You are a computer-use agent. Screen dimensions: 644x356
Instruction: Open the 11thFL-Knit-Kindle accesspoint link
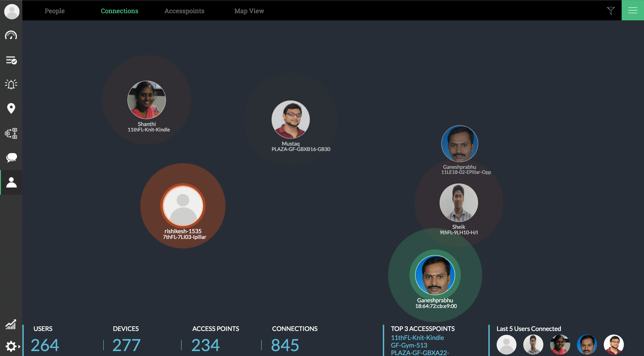click(x=417, y=337)
